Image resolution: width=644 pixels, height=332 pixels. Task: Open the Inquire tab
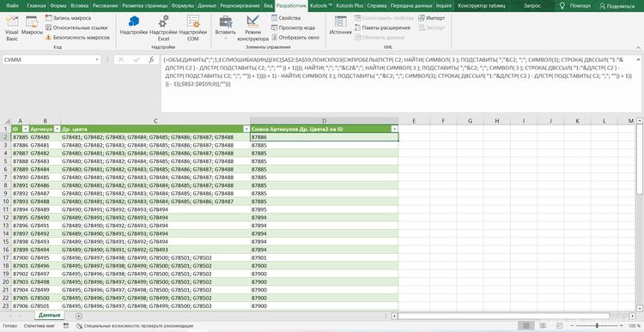pos(444,6)
